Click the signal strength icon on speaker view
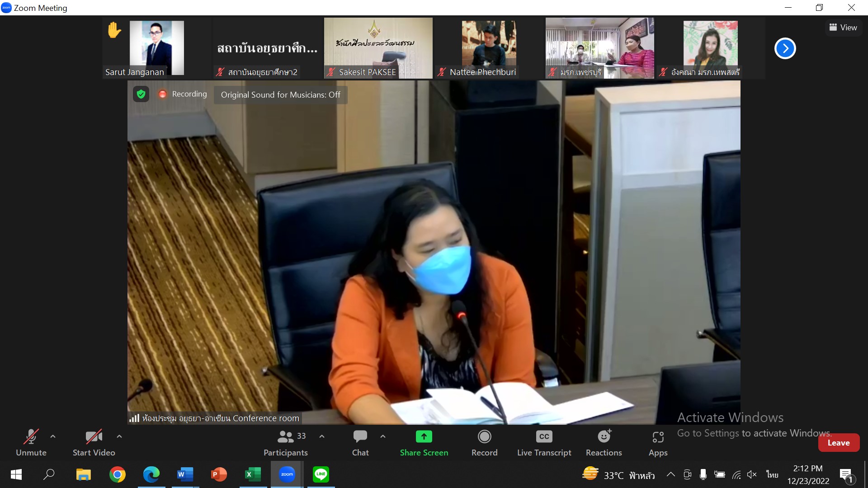868x488 pixels. (x=134, y=418)
